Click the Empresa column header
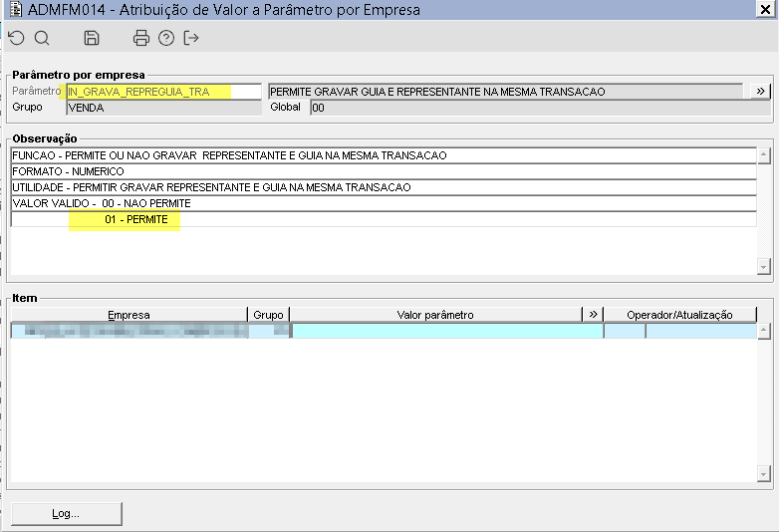 130,315
